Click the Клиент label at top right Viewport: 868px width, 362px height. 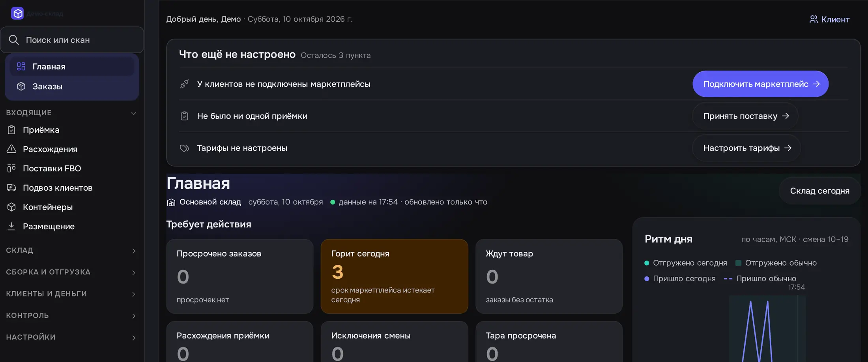click(835, 19)
